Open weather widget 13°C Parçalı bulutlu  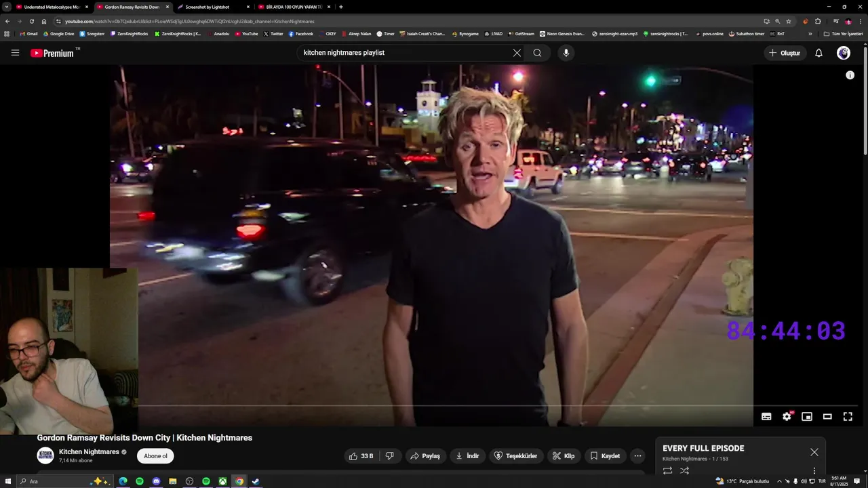point(742,481)
